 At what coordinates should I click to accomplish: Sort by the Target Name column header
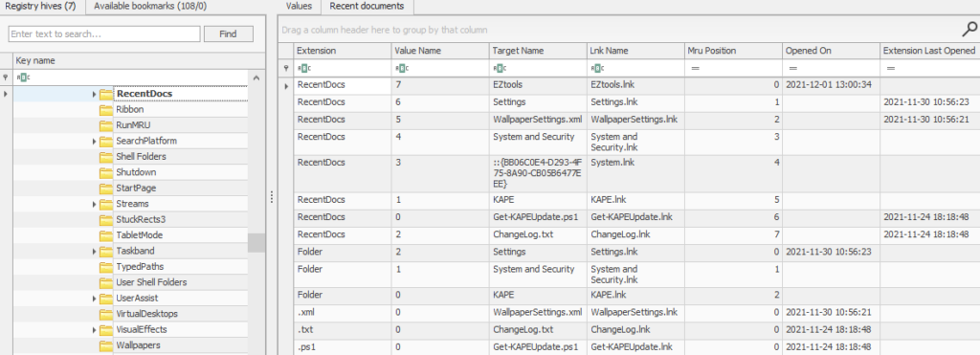pyautogui.click(x=538, y=51)
